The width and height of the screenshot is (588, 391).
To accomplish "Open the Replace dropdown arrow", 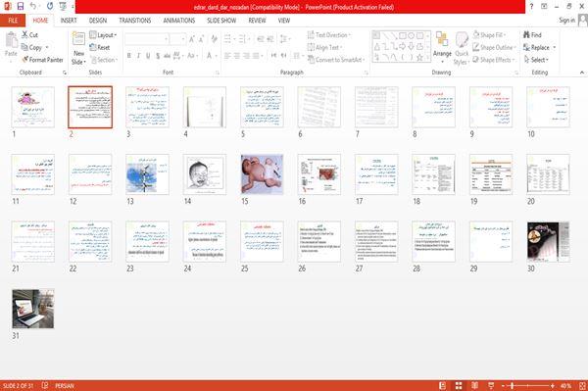I will (555, 47).
